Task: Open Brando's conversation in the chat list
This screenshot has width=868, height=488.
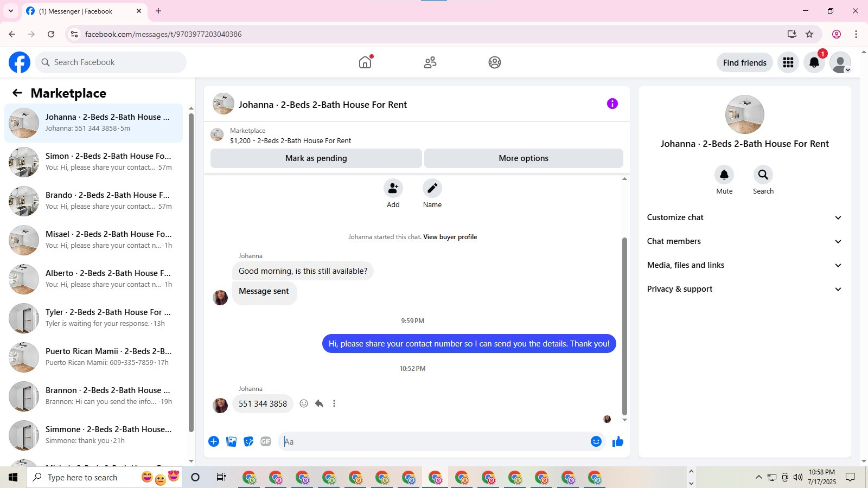Action: click(93, 201)
